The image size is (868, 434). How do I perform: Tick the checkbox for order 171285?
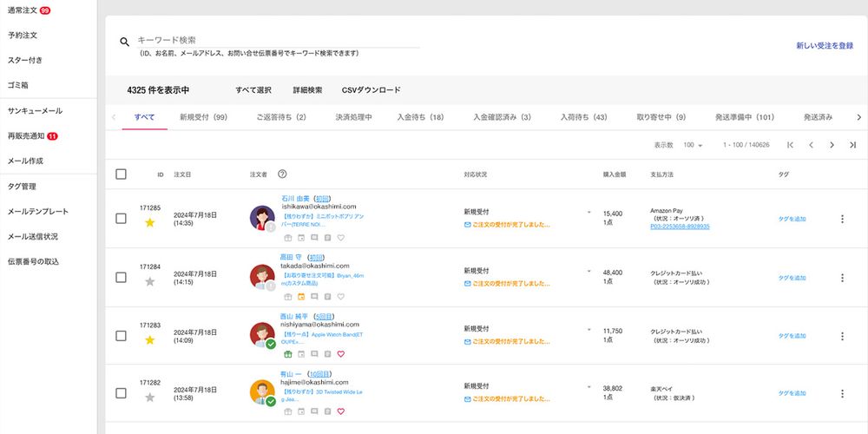click(121, 219)
